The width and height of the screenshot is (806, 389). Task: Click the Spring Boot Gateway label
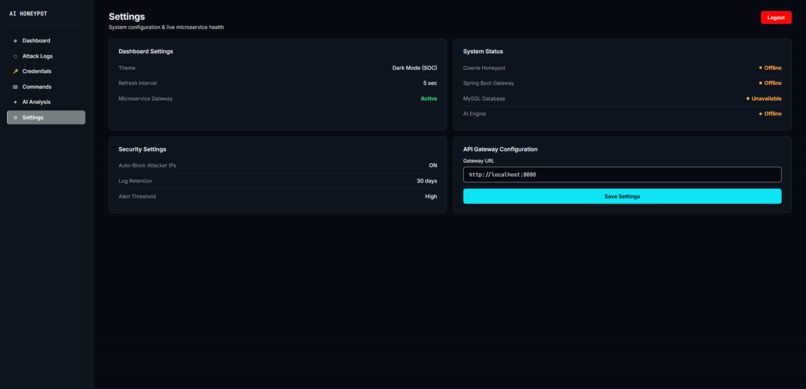(488, 83)
